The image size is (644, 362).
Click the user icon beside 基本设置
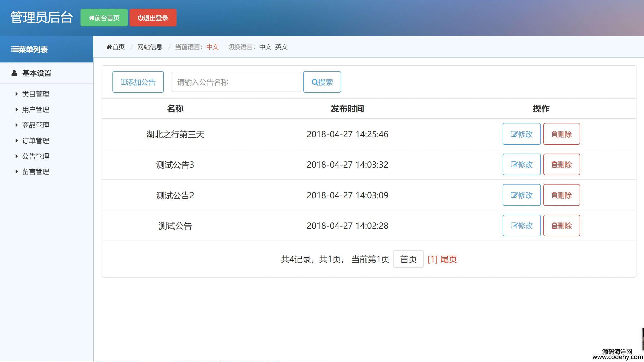tap(14, 73)
